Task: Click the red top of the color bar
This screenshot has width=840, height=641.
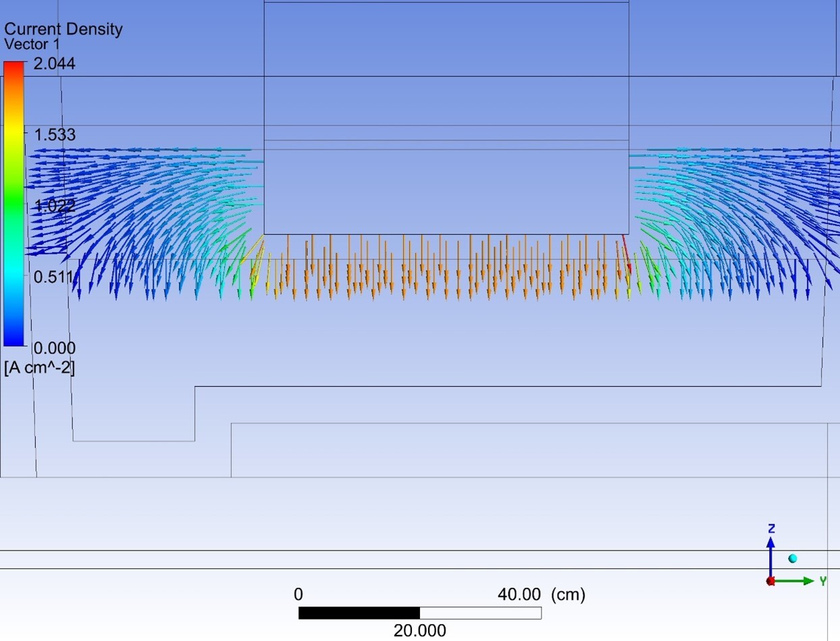Action: coord(14,69)
